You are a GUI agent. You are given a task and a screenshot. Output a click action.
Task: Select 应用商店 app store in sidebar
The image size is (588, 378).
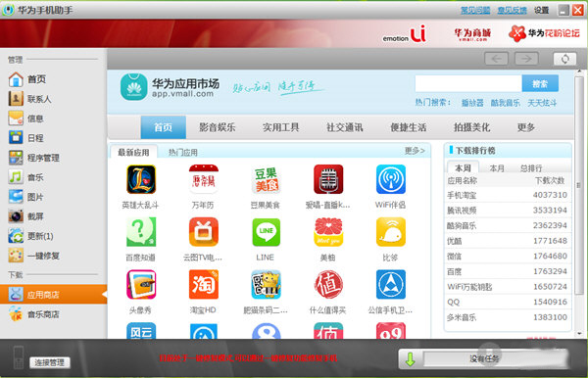pos(53,295)
